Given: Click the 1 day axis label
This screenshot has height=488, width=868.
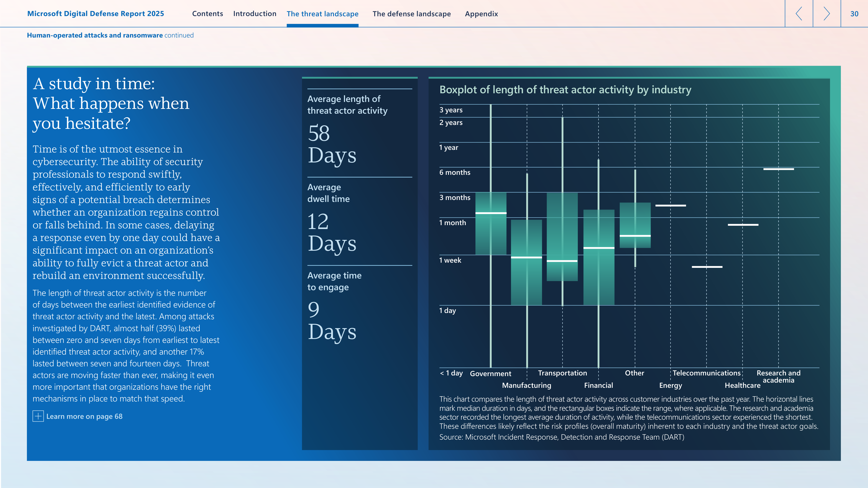Looking at the screenshot, I should click(x=447, y=311).
